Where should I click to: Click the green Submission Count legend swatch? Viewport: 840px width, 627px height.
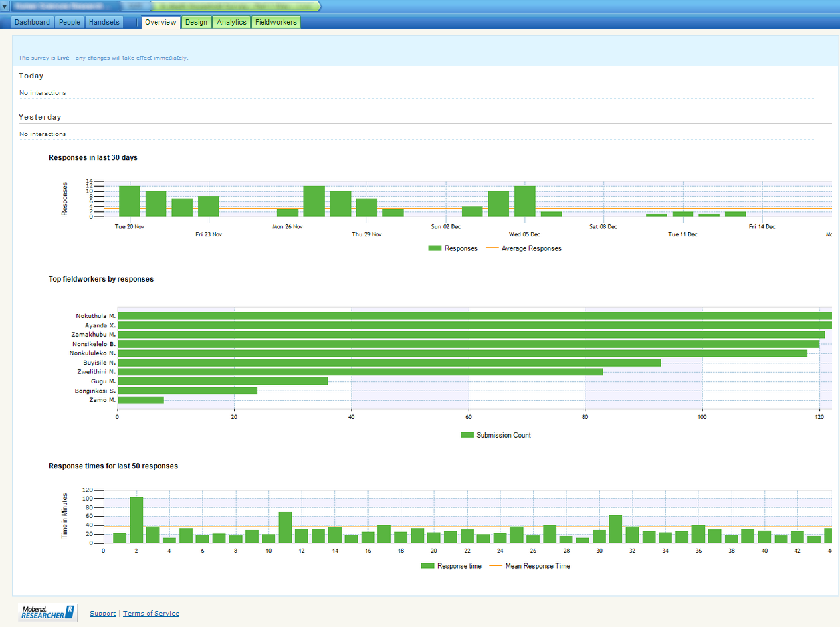pos(467,435)
